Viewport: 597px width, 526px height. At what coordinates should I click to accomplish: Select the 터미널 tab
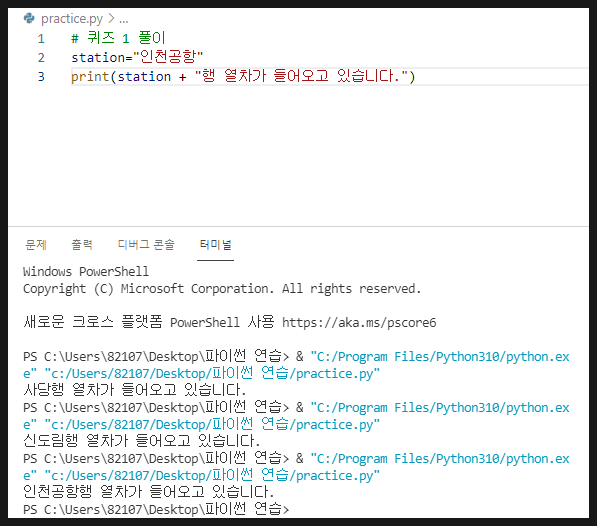tap(215, 245)
